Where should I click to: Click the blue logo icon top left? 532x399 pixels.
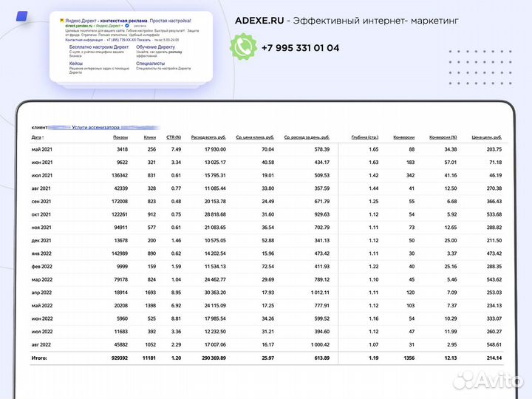(x=23, y=17)
